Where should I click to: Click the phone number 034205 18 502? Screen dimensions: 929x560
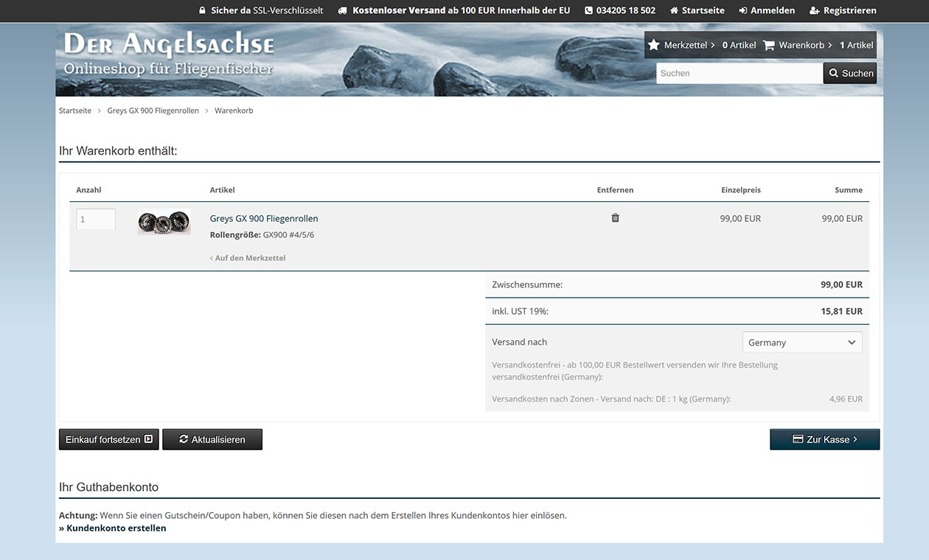[x=626, y=11]
